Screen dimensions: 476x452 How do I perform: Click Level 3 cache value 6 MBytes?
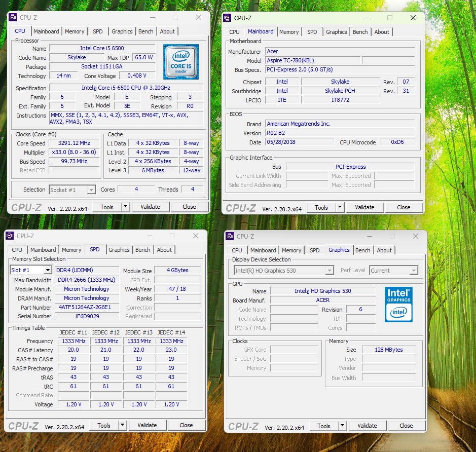tap(153, 170)
